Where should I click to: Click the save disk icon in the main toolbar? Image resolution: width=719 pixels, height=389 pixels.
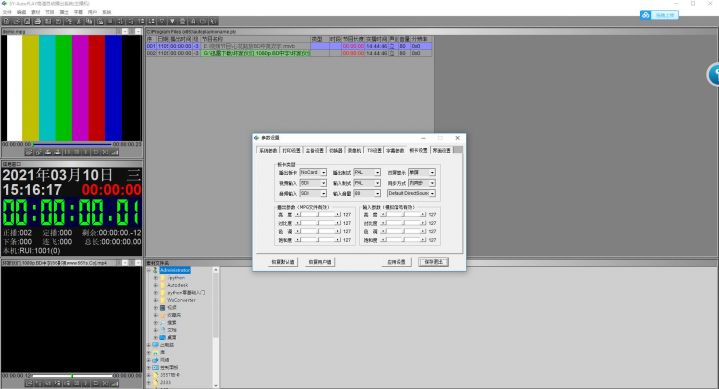click(x=27, y=21)
